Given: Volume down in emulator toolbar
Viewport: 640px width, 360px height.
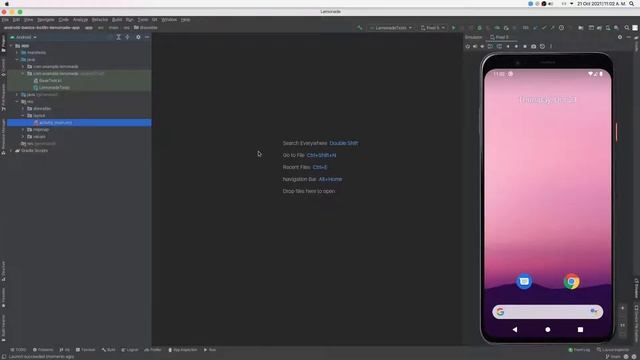Looking at the screenshot, I should click(x=482, y=47).
